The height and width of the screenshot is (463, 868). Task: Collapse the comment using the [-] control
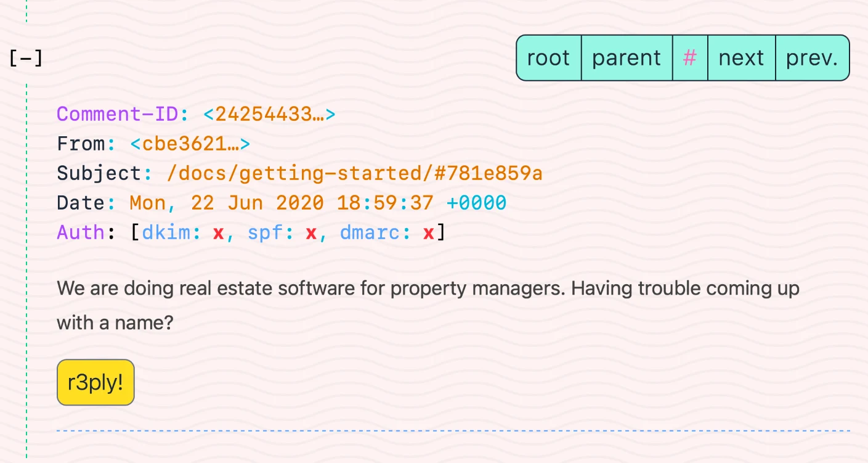[25, 57]
